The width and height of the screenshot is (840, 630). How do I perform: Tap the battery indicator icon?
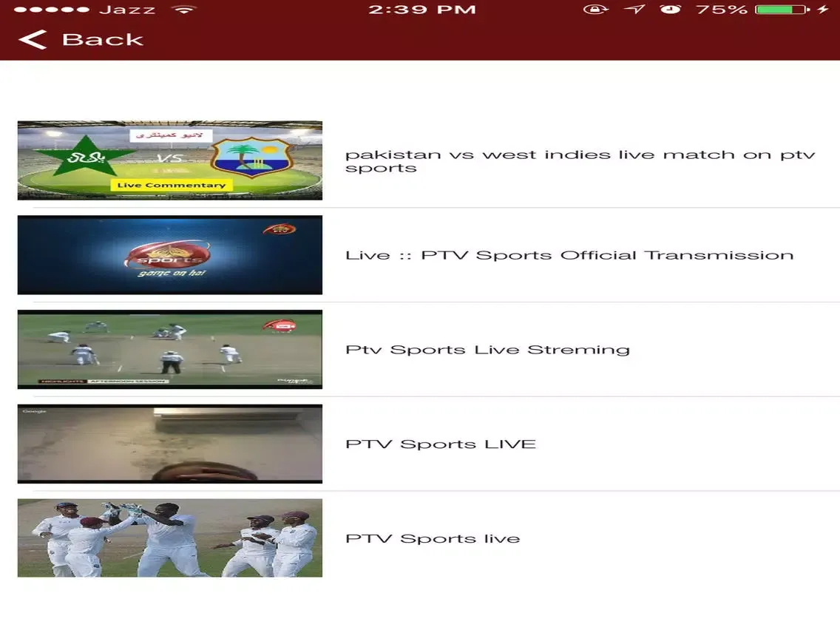[x=782, y=9]
